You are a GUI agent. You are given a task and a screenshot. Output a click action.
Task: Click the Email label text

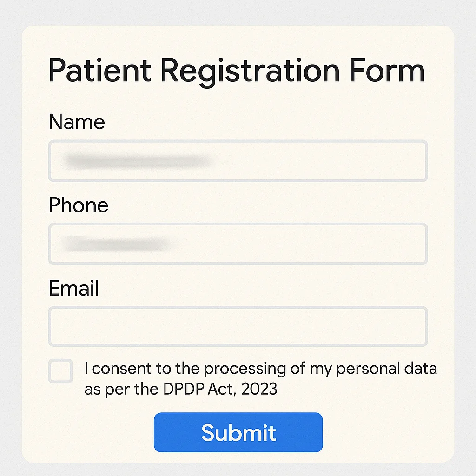(x=73, y=288)
